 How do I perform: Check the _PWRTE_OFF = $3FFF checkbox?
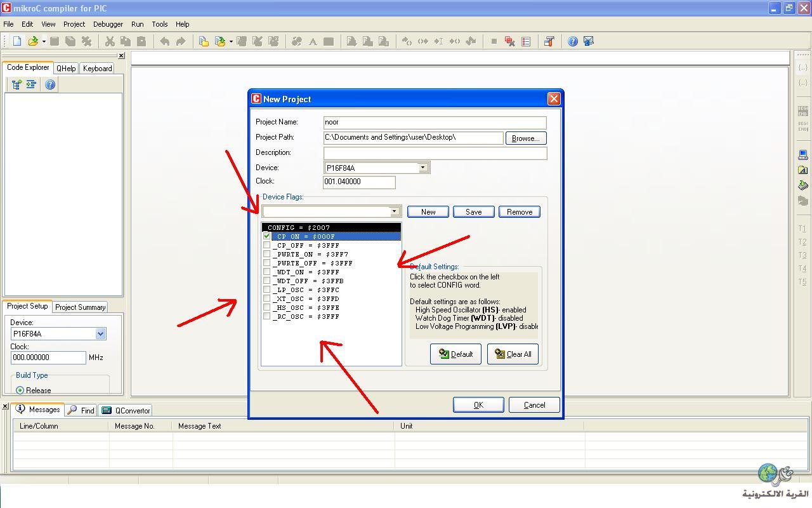pyautogui.click(x=267, y=263)
